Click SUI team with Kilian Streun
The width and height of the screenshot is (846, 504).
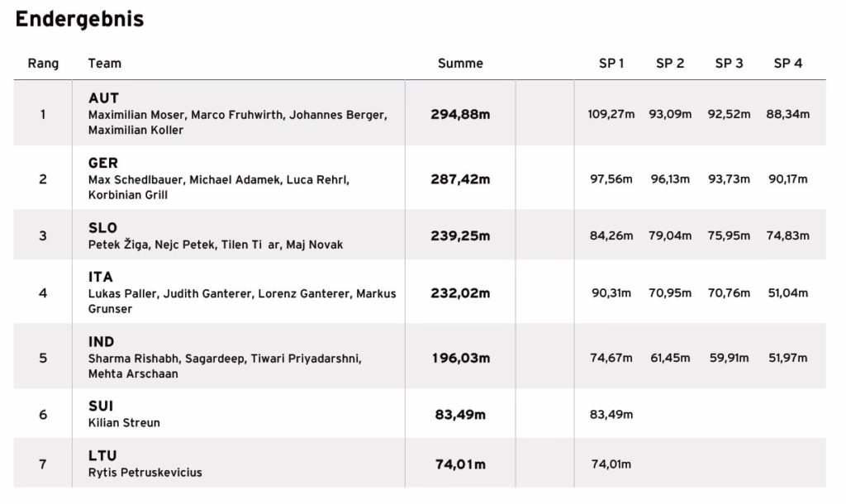(x=124, y=414)
